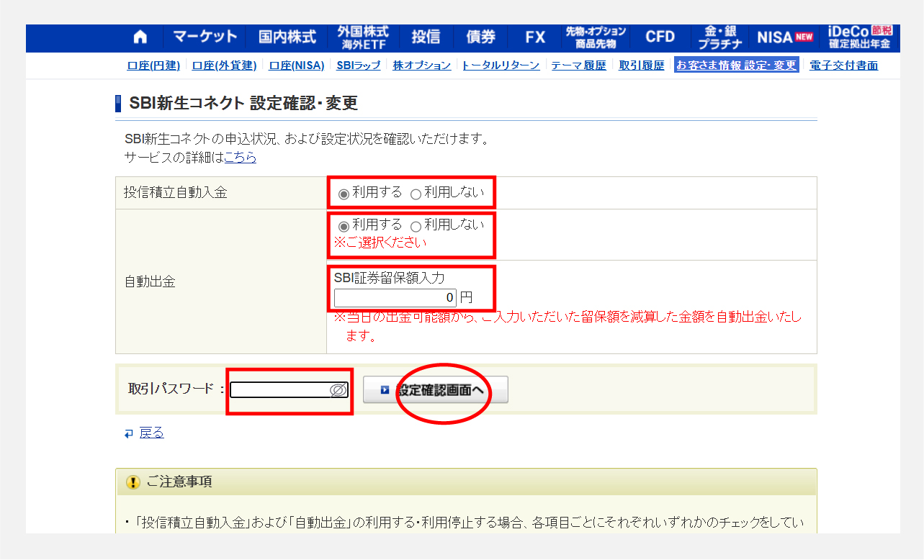Focus the 取引パスワード input field
Viewport: 924px width, 560px height.
289,389
